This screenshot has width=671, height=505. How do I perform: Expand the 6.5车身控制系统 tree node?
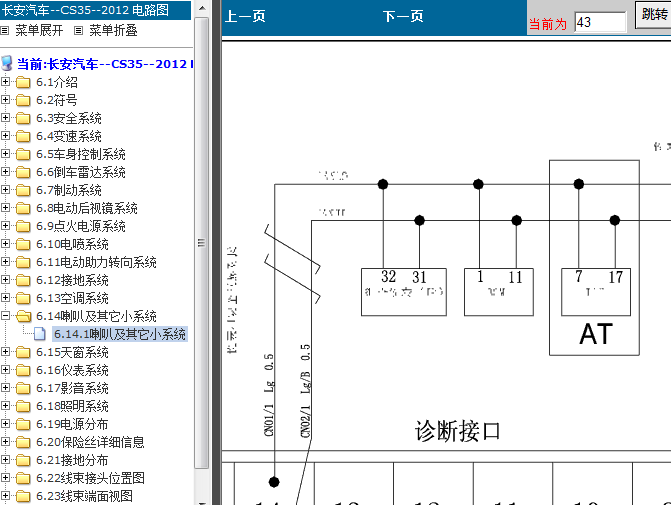coord(5,154)
